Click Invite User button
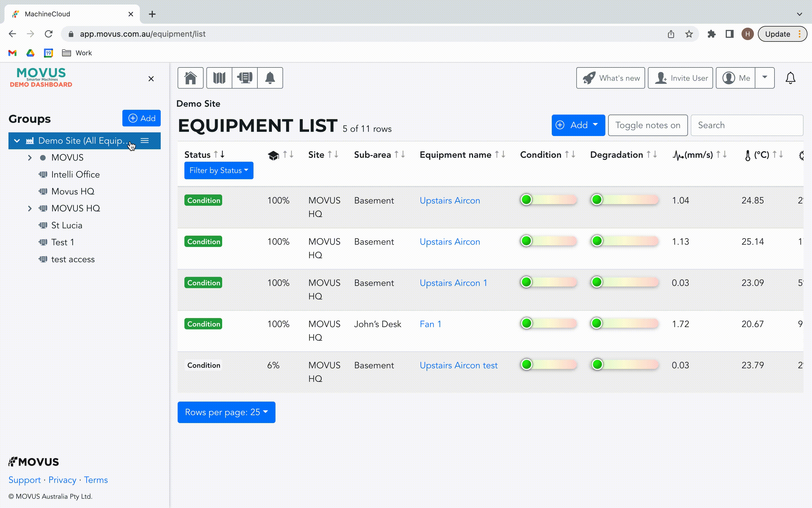 pos(680,78)
